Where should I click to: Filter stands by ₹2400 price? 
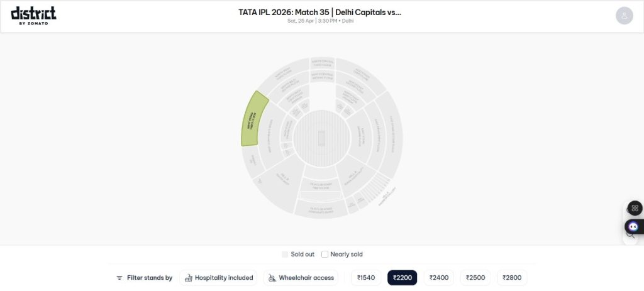tap(439, 278)
